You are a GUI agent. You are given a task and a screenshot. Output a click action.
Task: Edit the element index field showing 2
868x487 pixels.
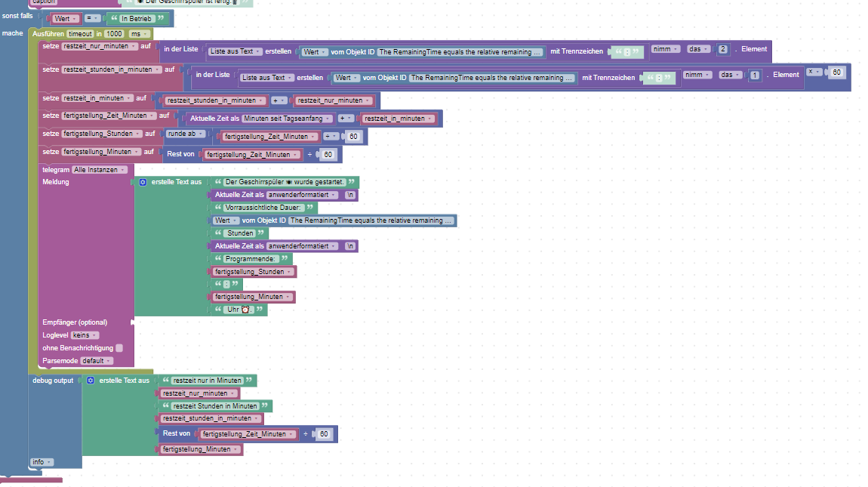click(722, 49)
